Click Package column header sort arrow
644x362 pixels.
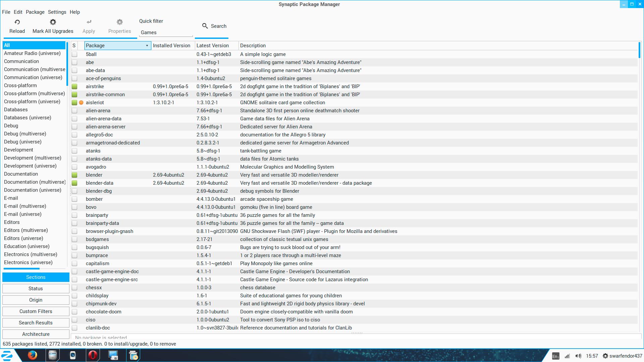(147, 46)
